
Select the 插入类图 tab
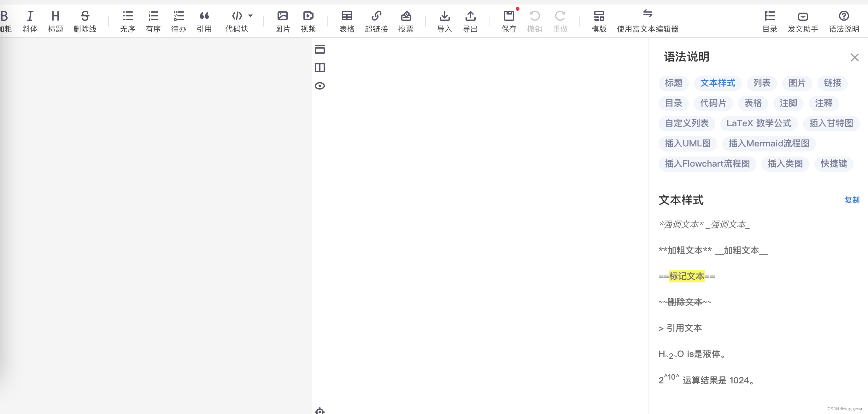tap(785, 164)
